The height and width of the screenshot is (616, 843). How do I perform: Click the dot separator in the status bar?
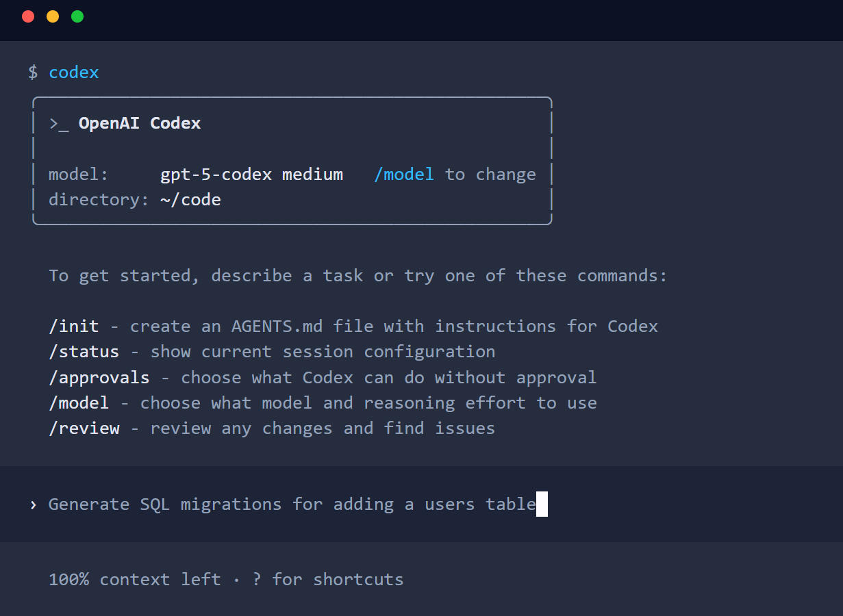[x=236, y=579]
